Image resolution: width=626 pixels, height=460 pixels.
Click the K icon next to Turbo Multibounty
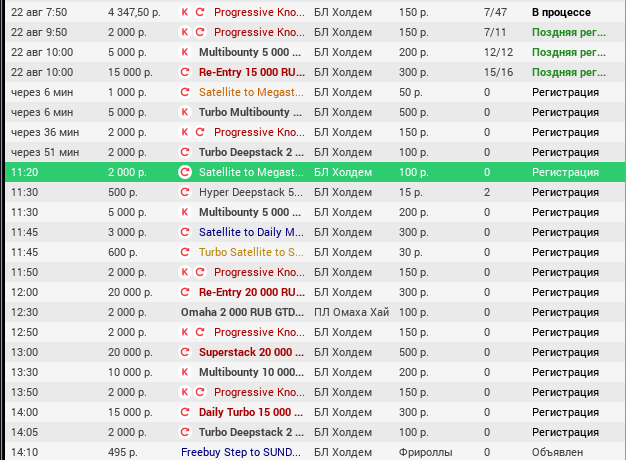click(184, 112)
